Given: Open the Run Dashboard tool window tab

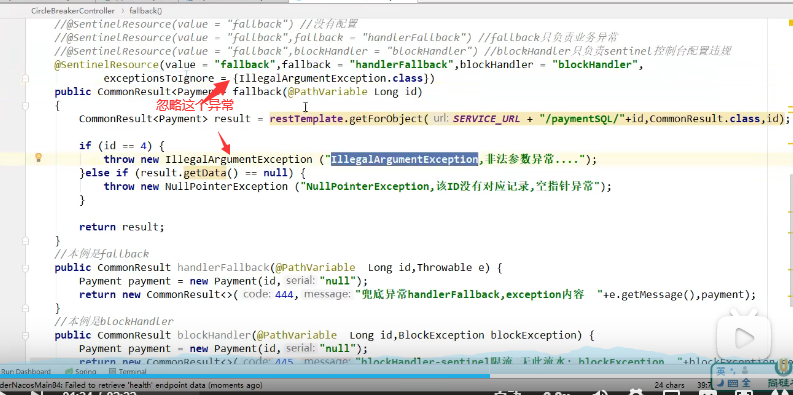Looking at the screenshot, I should pyautogui.click(x=26, y=371).
